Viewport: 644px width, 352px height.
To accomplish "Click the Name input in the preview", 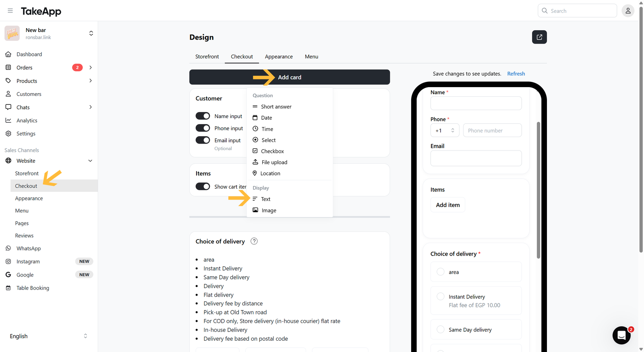I will click(x=476, y=103).
